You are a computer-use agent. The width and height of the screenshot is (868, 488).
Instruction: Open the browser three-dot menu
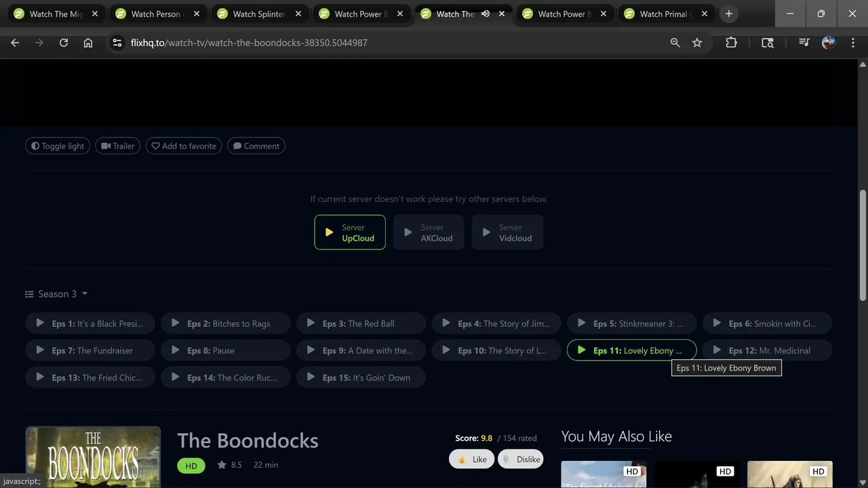coord(852,43)
